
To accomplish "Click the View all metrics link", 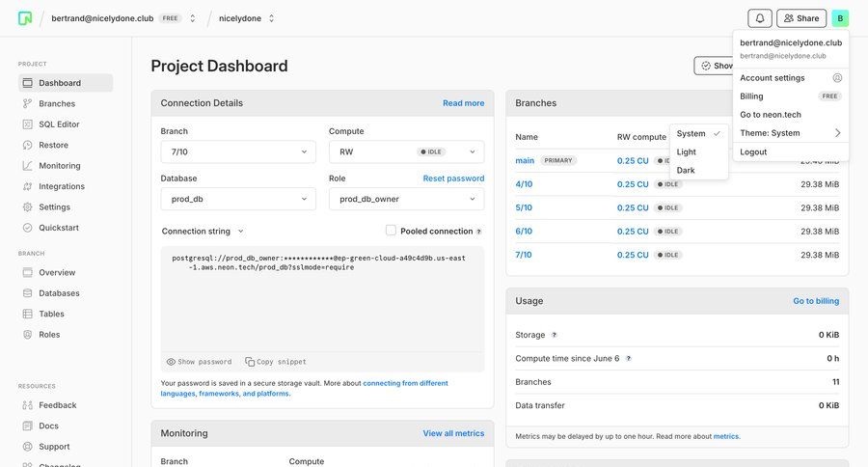I will pos(453,433).
